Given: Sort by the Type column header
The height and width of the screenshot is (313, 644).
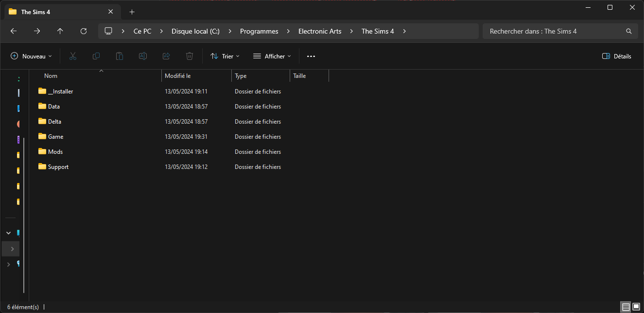Looking at the screenshot, I should (261, 76).
